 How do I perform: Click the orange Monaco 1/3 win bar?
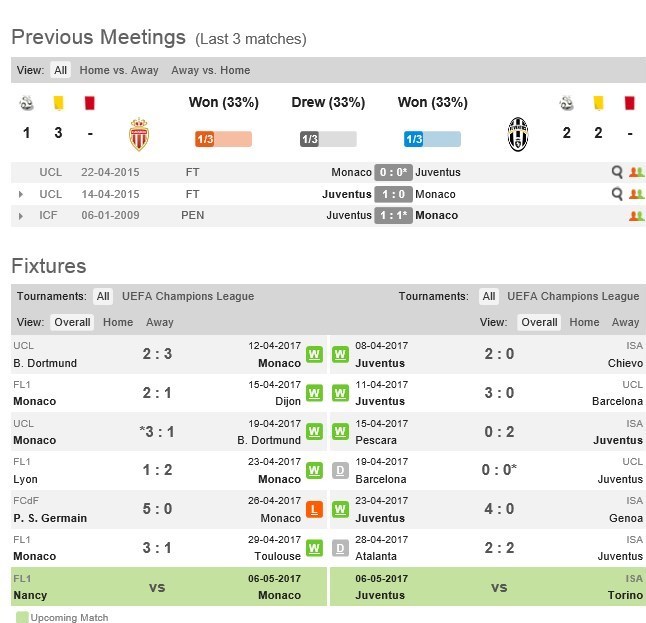[223, 139]
